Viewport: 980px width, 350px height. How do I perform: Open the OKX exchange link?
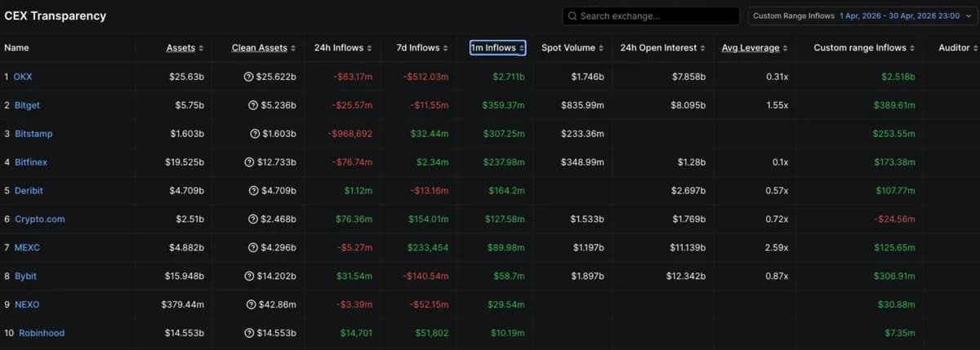pyautogui.click(x=23, y=77)
